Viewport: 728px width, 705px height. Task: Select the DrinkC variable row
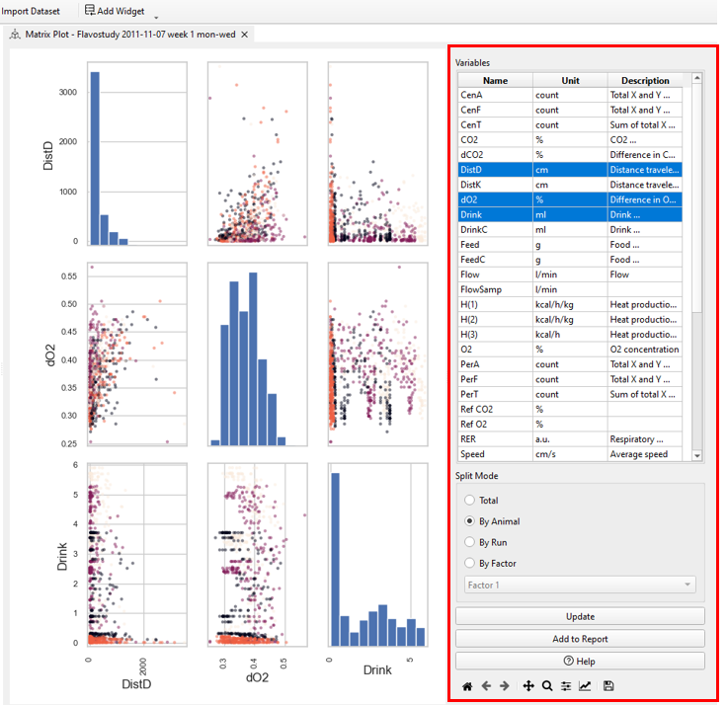(570, 229)
